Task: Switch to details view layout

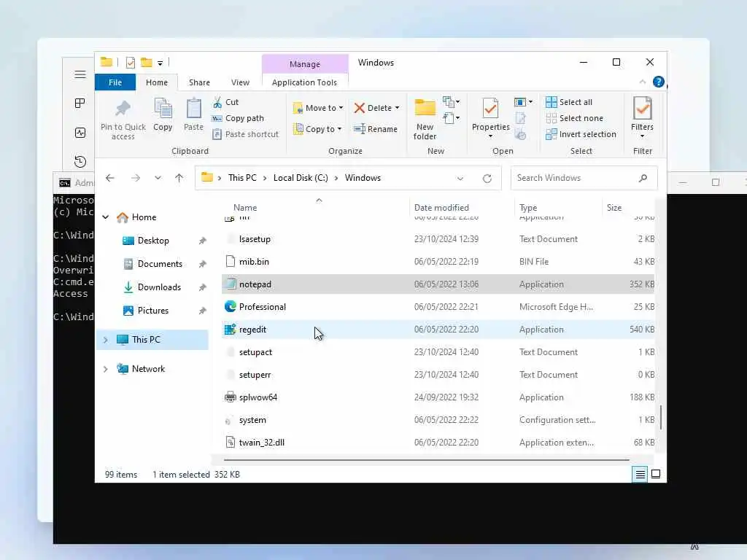Action: tap(640, 474)
